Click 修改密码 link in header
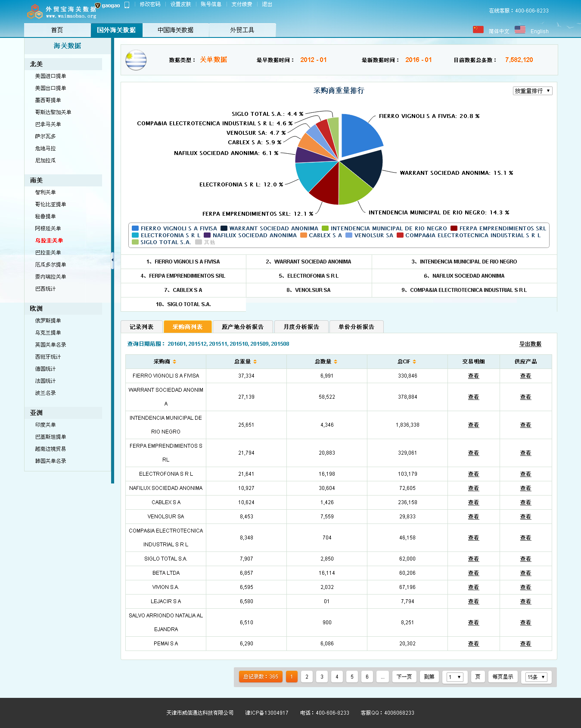Image resolution: width=581 pixels, height=728 pixels. click(x=150, y=4)
